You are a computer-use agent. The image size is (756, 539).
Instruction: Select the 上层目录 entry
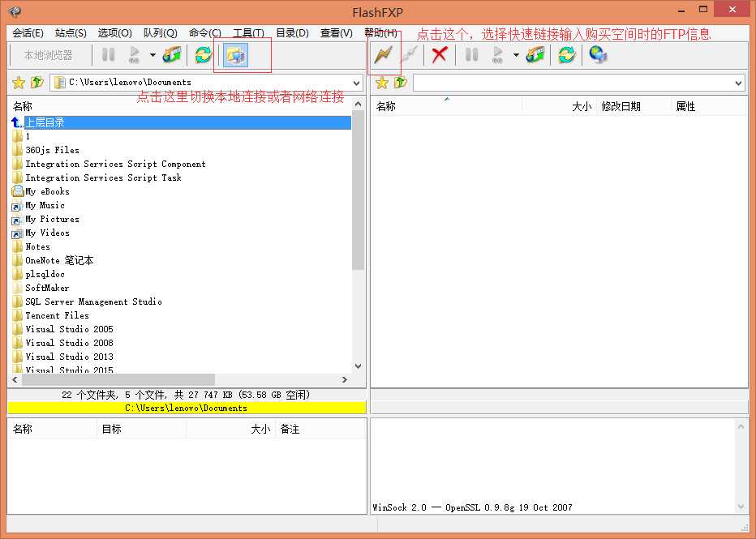pyautogui.click(x=180, y=122)
